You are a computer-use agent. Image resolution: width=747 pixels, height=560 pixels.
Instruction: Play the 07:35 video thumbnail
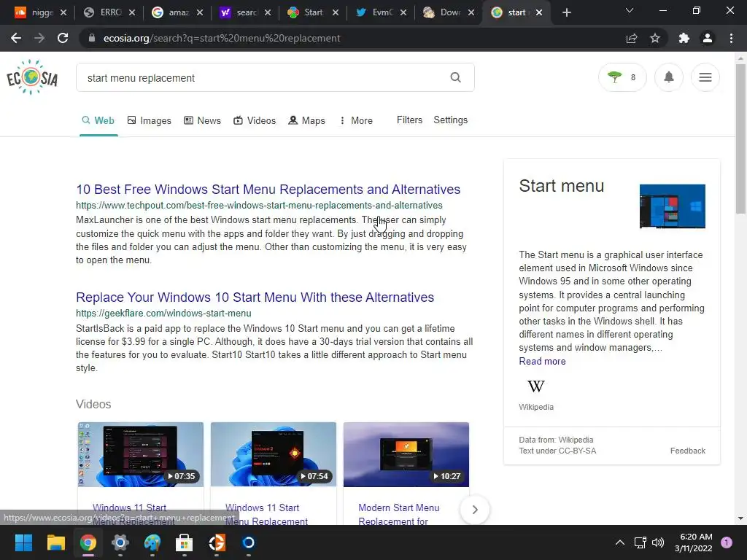[x=141, y=454]
